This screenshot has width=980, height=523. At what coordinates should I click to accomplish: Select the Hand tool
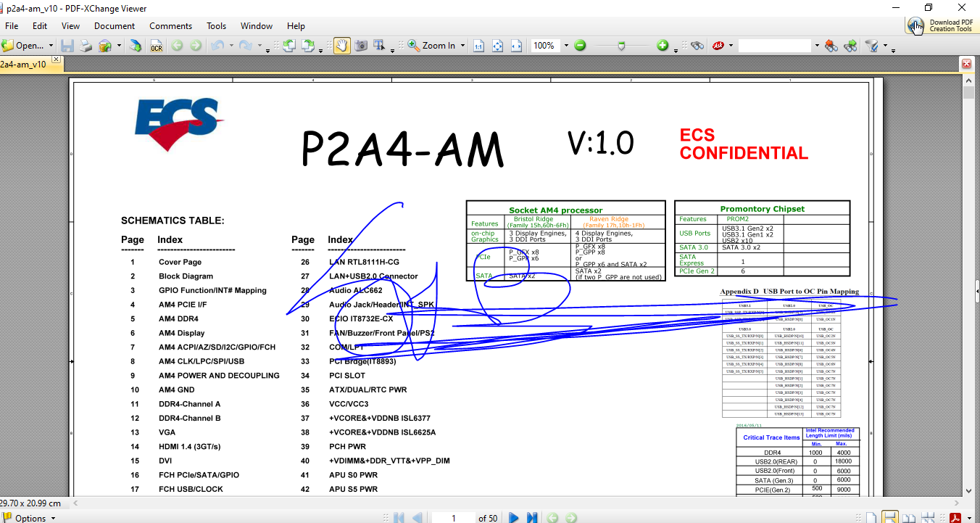pyautogui.click(x=341, y=46)
